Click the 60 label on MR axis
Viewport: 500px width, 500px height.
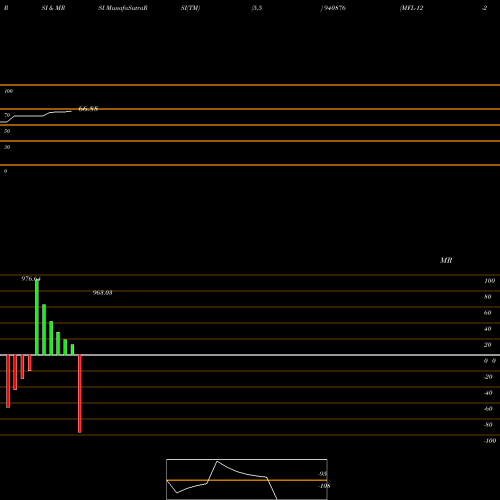coord(488,313)
